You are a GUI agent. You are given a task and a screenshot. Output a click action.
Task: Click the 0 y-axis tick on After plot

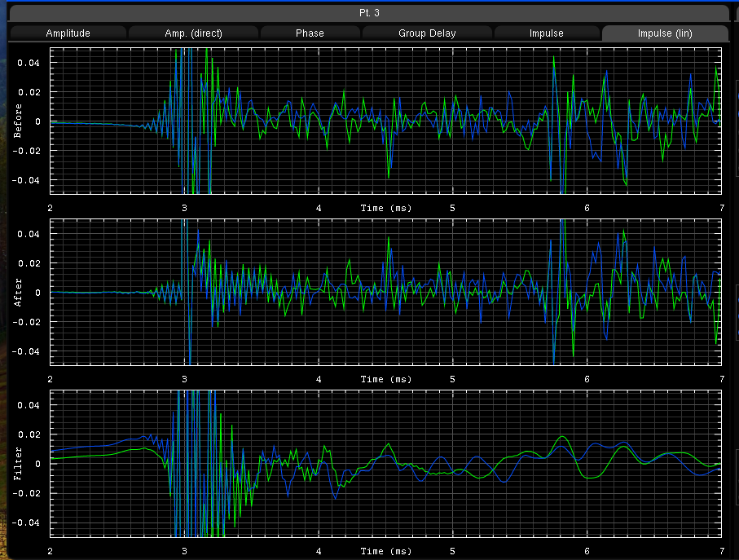coord(37,293)
